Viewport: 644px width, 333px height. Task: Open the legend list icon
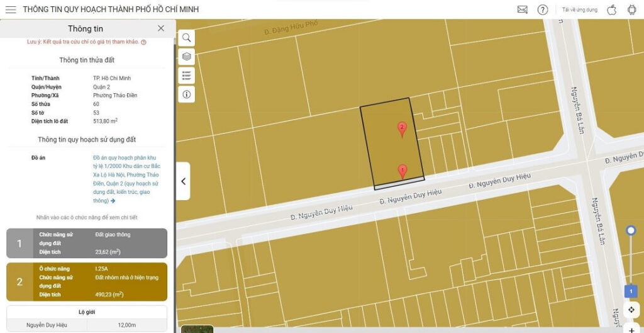187,76
